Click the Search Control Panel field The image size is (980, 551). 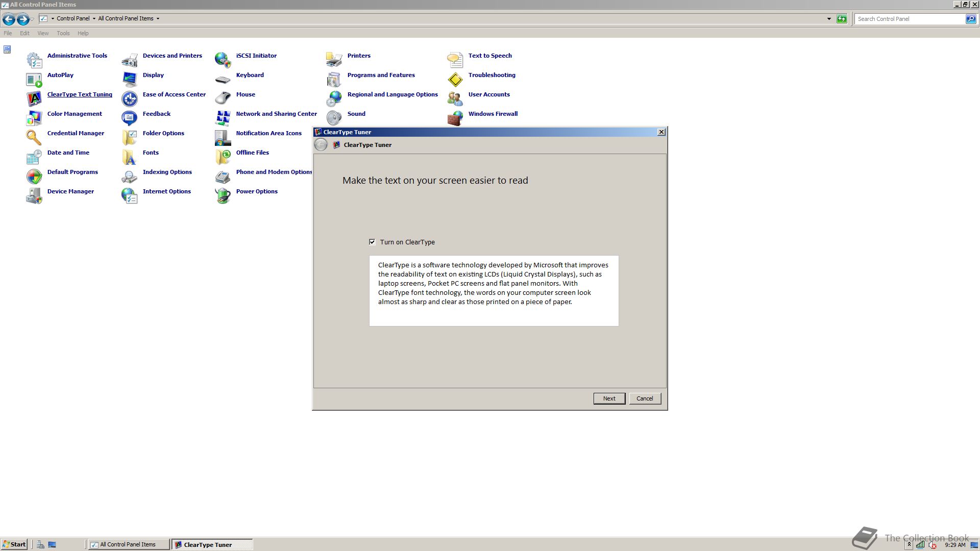[x=910, y=19]
